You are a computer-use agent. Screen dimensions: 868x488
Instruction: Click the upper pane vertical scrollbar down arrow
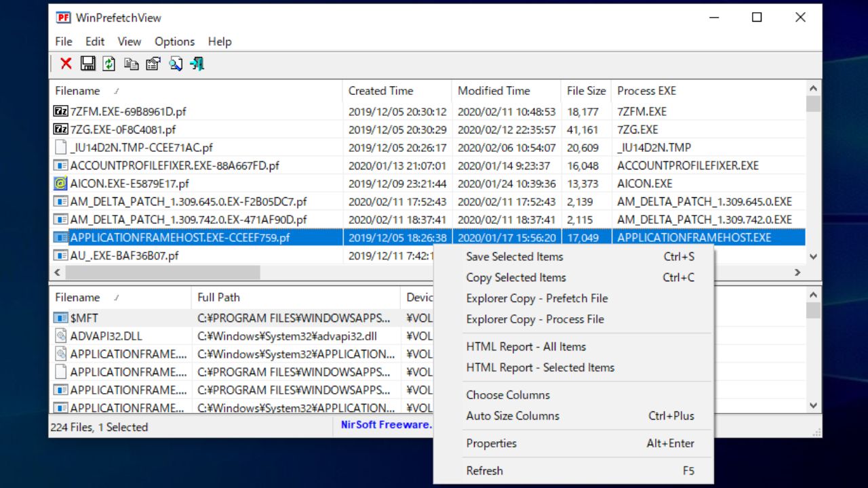[x=814, y=257]
